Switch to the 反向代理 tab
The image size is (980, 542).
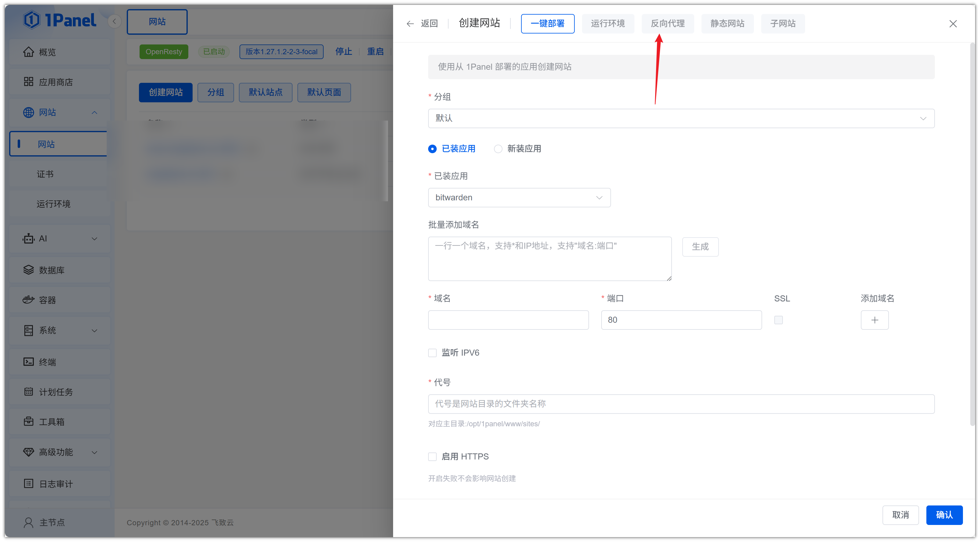pos(667,23)
